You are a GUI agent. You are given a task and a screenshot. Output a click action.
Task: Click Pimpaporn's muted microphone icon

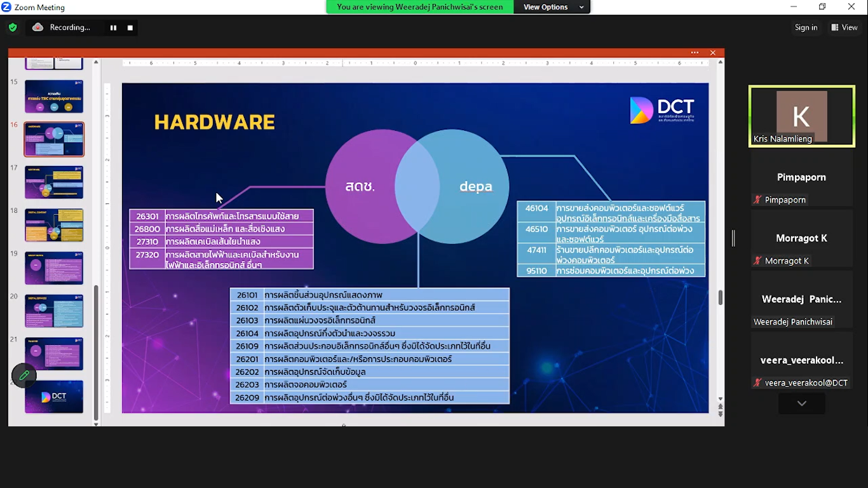coord(757,200)
